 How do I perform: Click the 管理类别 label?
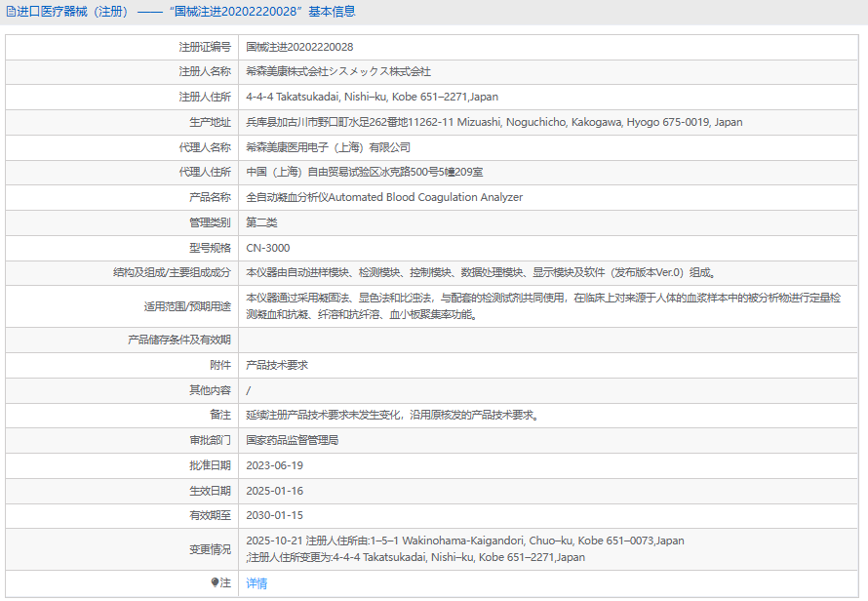click(211, 222)
